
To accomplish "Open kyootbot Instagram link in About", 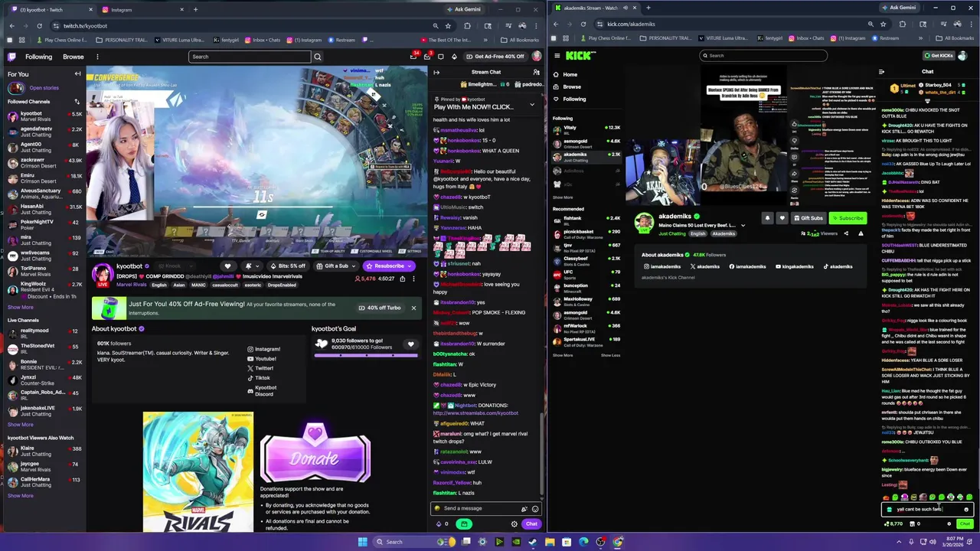I will click(x=263, y=349).
